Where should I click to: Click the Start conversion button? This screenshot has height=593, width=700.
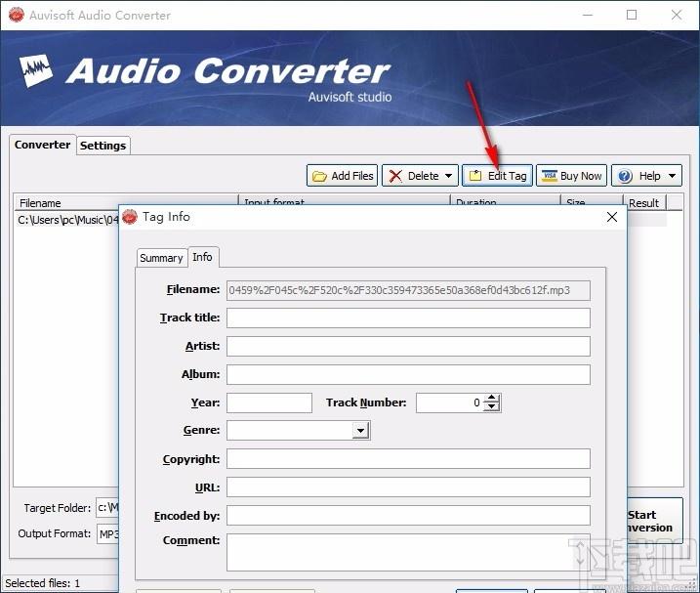click(655, 521)
